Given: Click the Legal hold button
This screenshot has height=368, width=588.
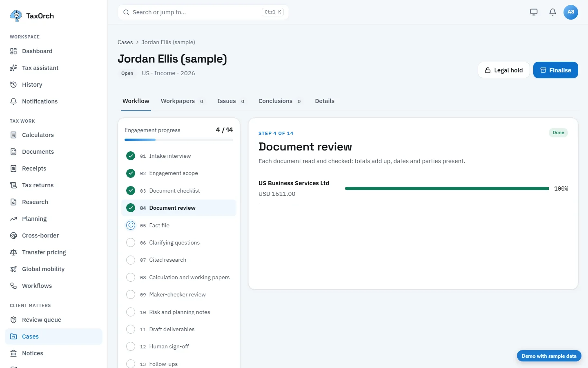Looking at the screenshot, I should (x=503, y=70).
